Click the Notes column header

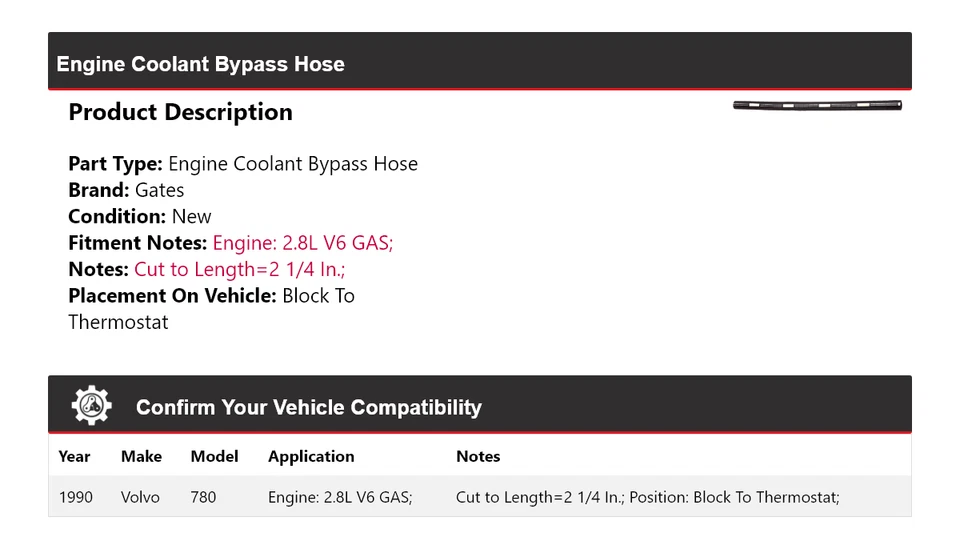[478, 456]
